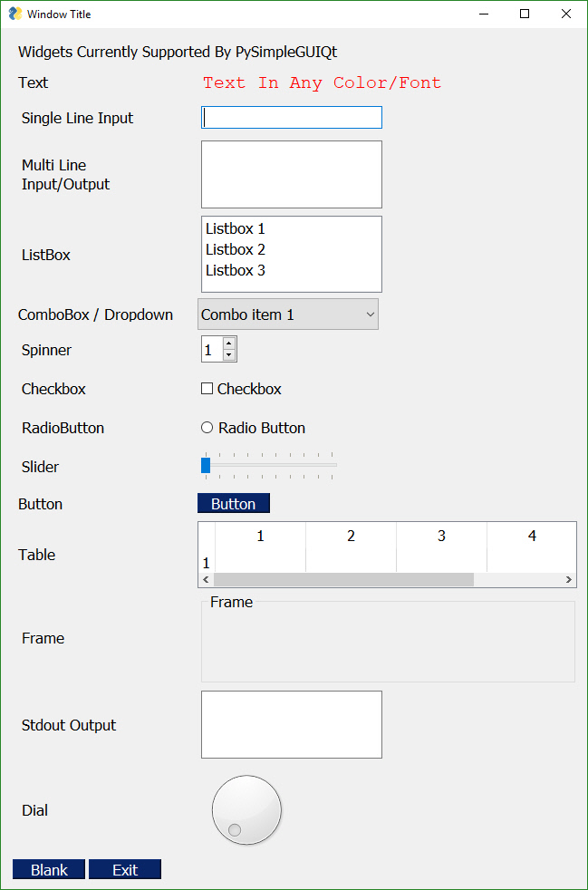Click the Multi Line Input/Output text area

pos(291,174)
